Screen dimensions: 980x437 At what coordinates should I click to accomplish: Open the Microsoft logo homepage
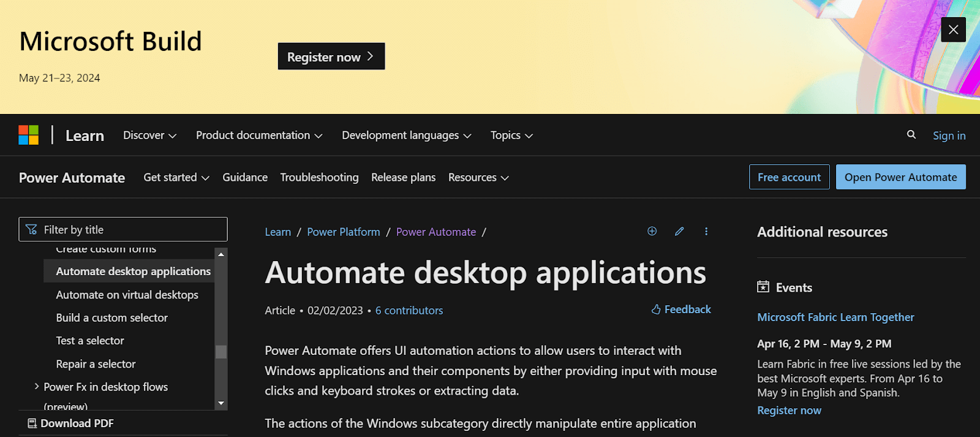[29, 135]
